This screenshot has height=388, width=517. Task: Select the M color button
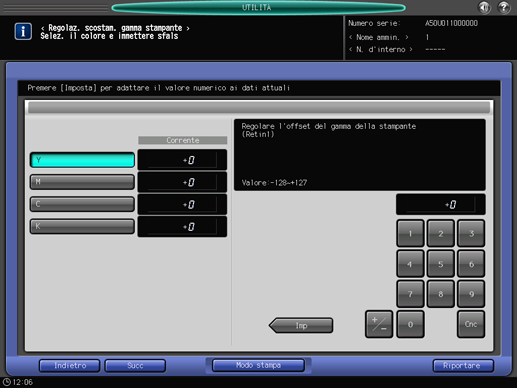coord(82,182)
